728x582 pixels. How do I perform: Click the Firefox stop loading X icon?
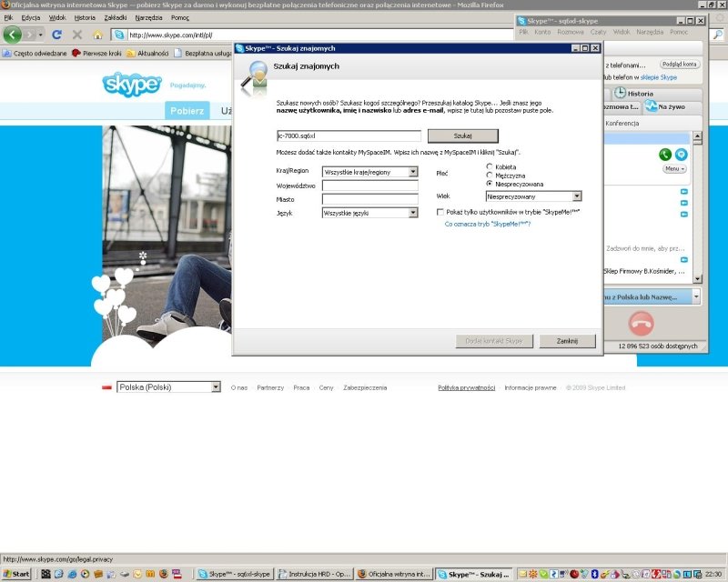(77, 35)
